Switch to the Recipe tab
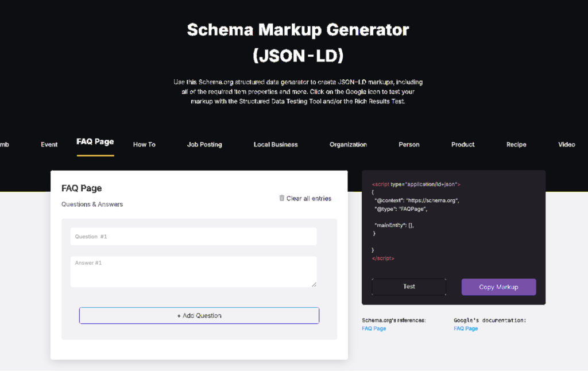The width and height of the screenshot is (588, 371). (516, 144)
